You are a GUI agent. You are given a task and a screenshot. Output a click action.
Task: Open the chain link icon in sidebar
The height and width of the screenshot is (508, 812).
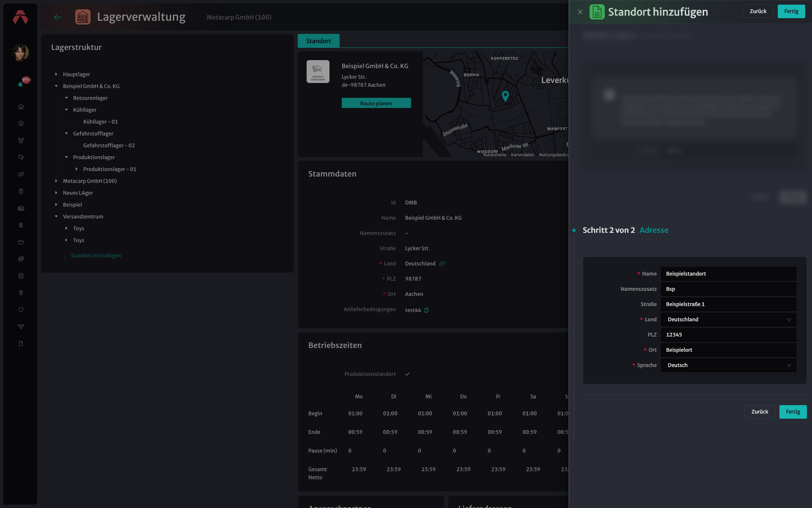[21, 174]
